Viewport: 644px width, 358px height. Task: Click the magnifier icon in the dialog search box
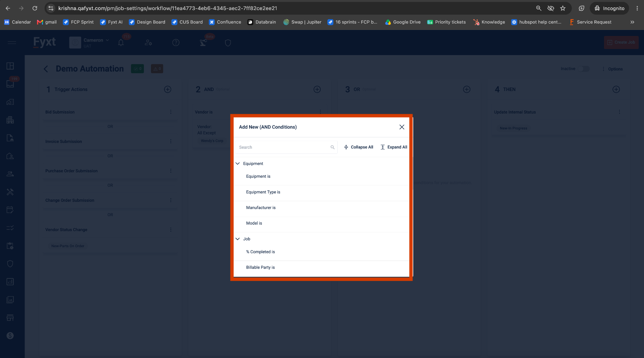click(332, 147)
